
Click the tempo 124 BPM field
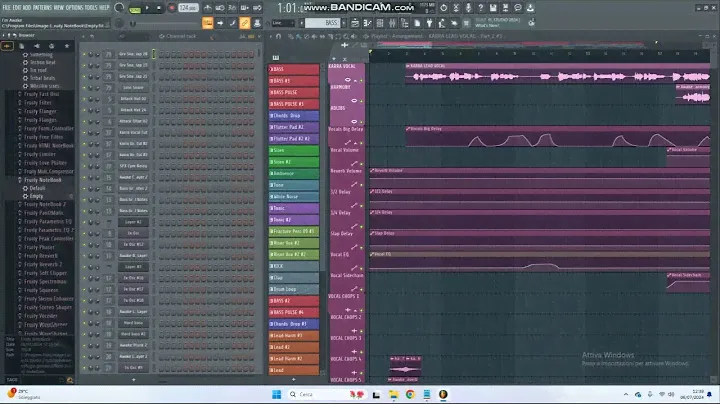click(187, 8)
